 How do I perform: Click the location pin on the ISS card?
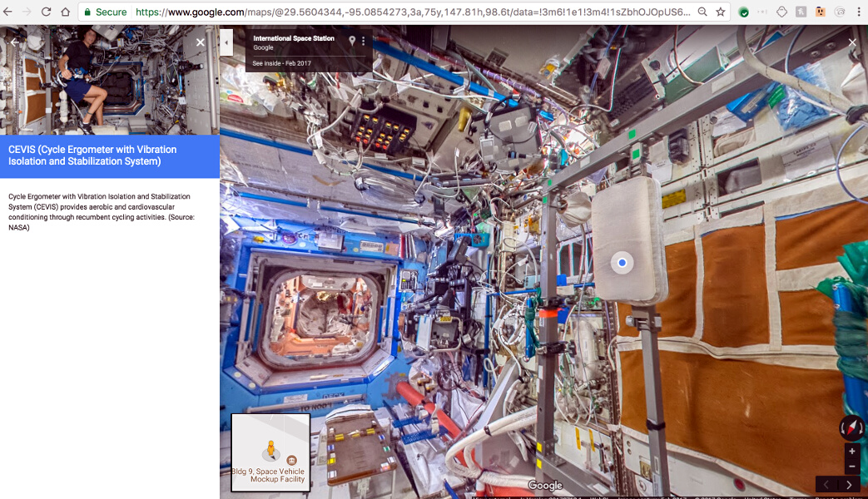[x=352, y=39]
